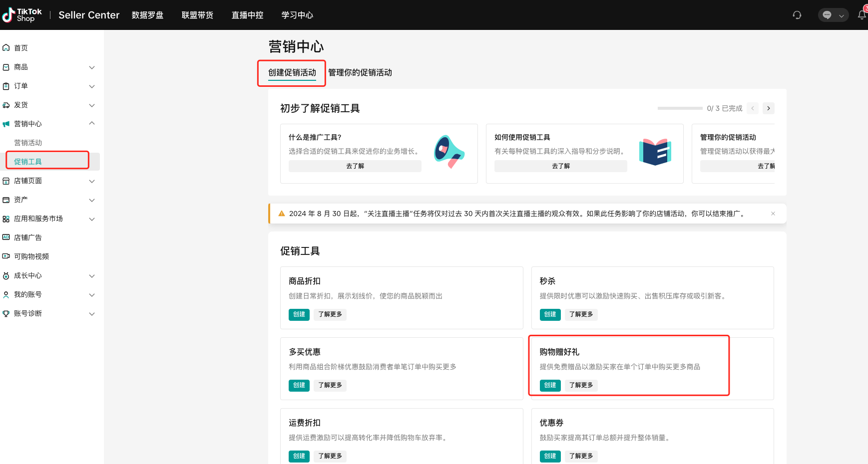Open notifications bell icon
The height and width of the screenshot is (464, 868).
pos(862,15)
